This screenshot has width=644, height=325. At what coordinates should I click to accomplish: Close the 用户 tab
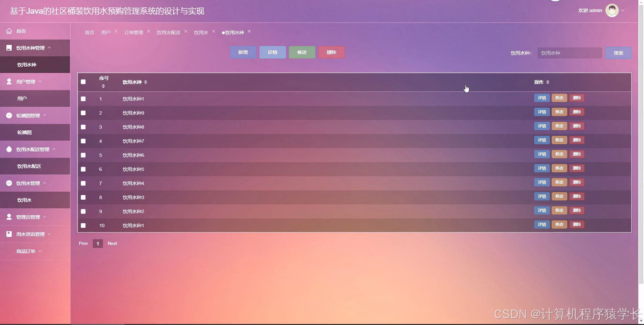[x=116, y=31]
